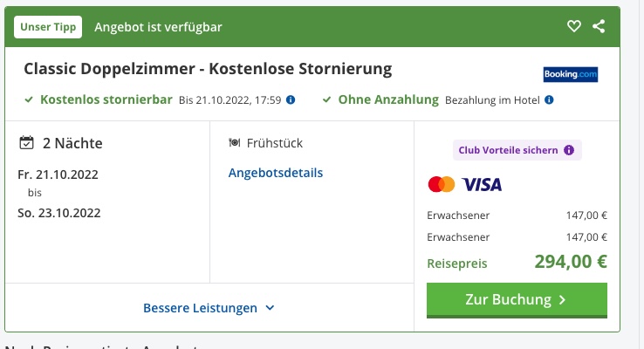Click the breakfast meal icon

point(234,143)
